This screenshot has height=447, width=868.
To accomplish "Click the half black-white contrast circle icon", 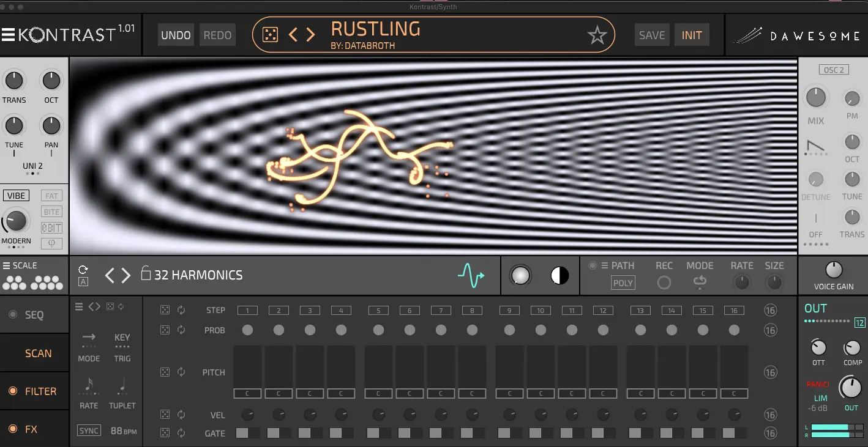I will (x=559, y=276).
